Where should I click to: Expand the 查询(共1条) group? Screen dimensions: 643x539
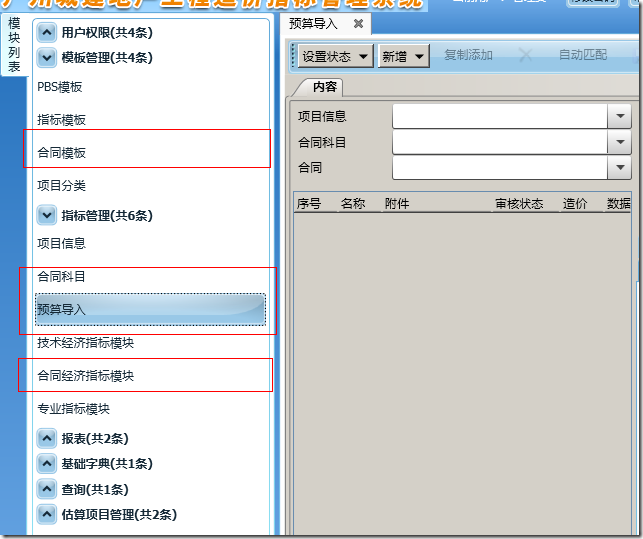(47, 489)
